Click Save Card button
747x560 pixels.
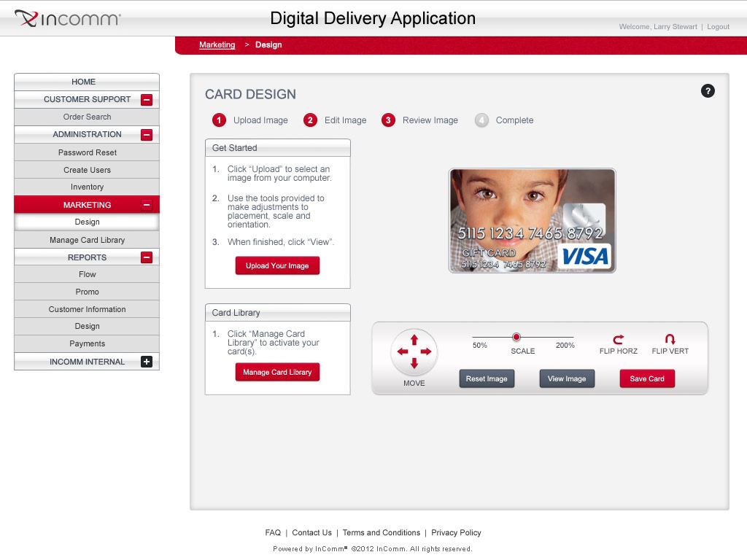point(647,378)
